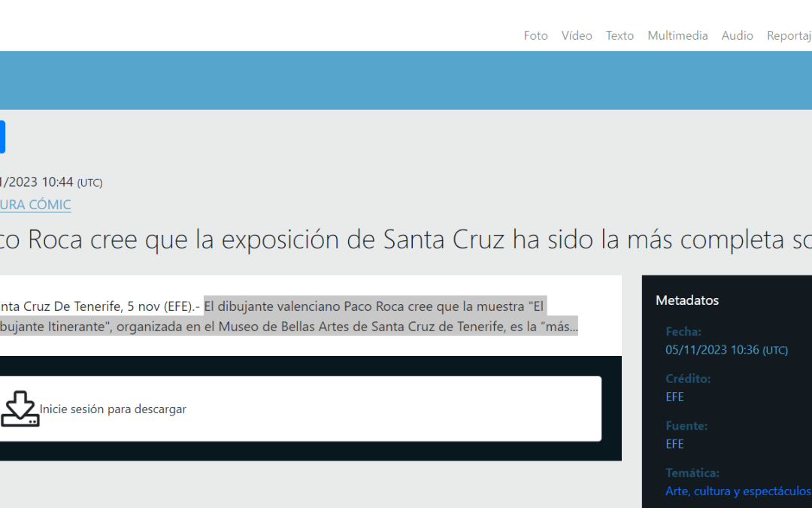Click the Fuente label in metadata

point(686,425)
